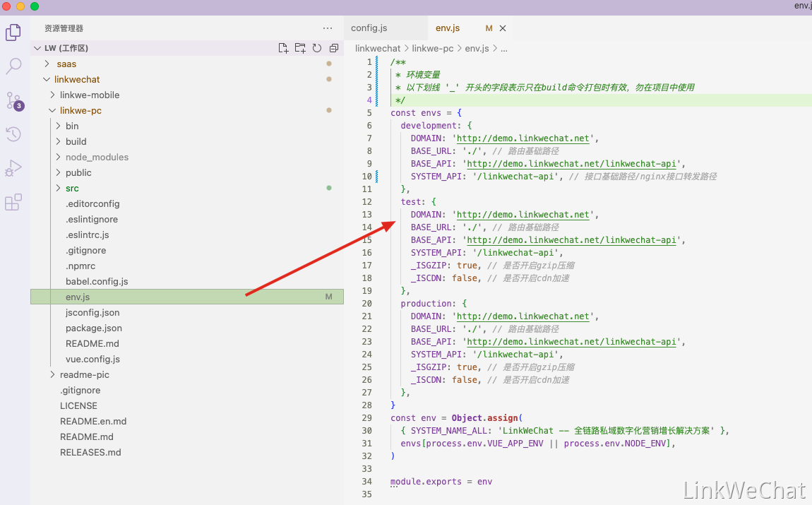Expand the build folder

[58, 141]
